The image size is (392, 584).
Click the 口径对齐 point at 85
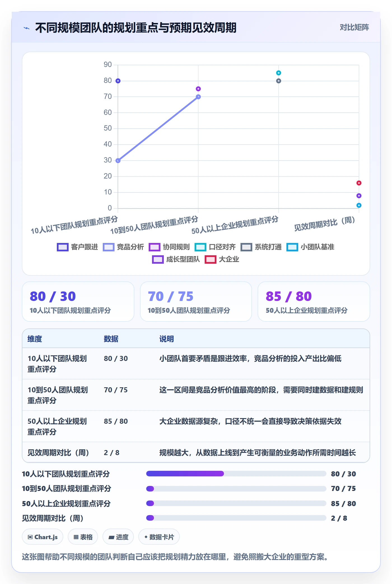pyautogui.click(x=279, y=73)
